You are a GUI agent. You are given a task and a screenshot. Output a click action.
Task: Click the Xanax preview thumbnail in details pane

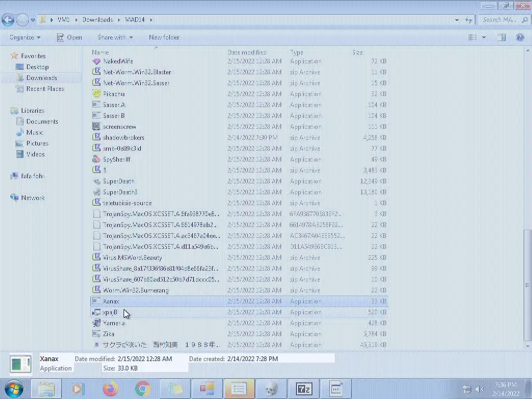21,364
